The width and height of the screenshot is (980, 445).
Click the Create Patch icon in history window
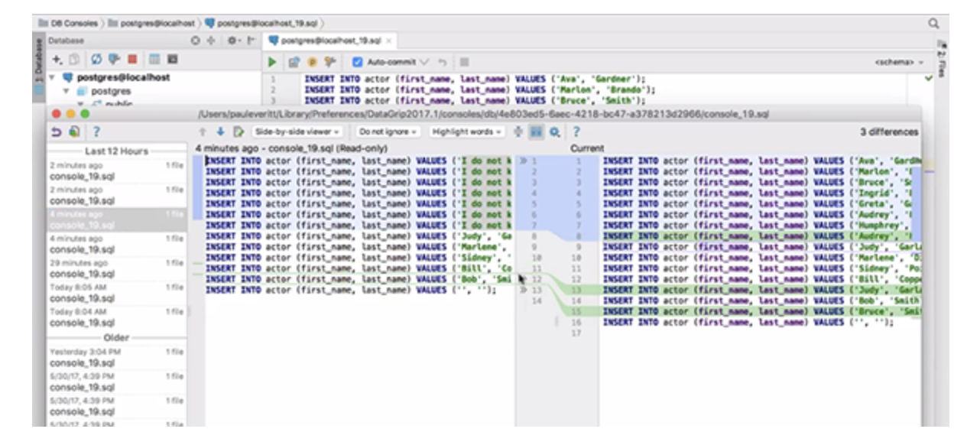pos(74,132)
